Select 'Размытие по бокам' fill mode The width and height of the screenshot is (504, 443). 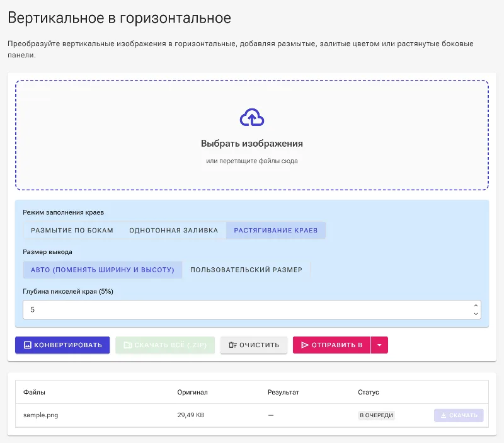click(72, 230)
